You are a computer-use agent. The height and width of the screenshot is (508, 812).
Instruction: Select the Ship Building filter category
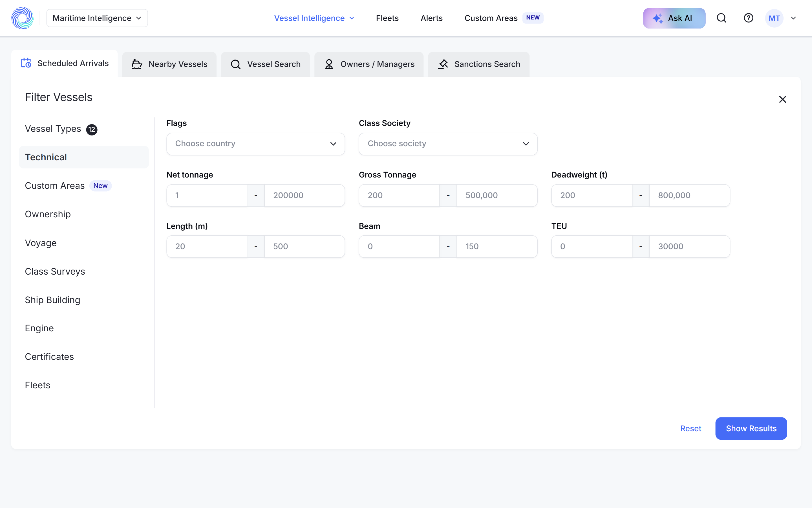(84, 300)
